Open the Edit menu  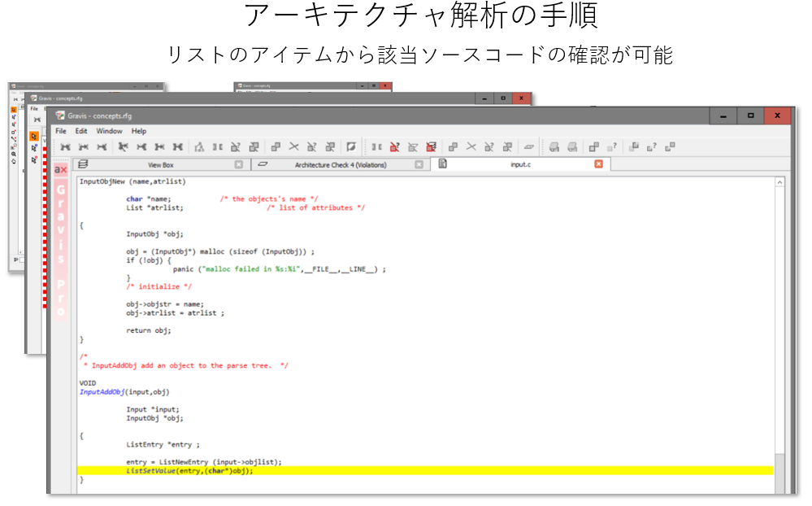tap(81, 131)
